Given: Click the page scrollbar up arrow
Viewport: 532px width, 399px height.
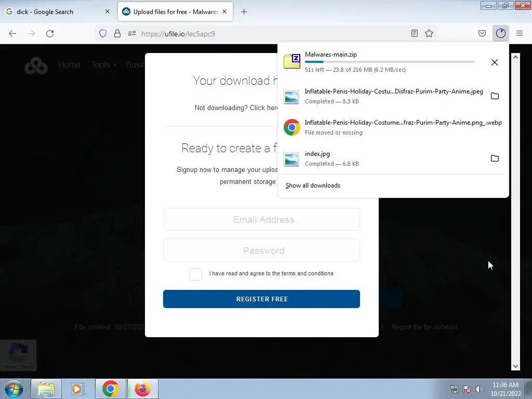Looking at the screenshot, I should pyautogui.click(x=515, y=57).
